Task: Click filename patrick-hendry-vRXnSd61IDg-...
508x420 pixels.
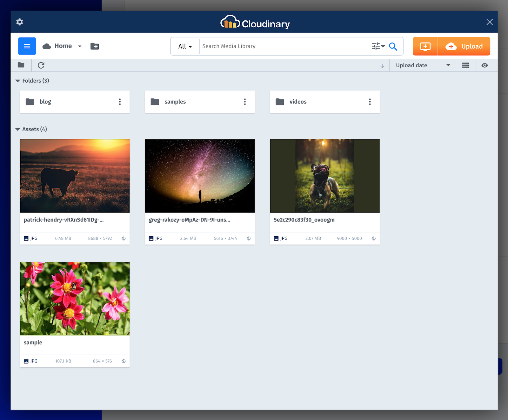Action: tap(64, 220)
